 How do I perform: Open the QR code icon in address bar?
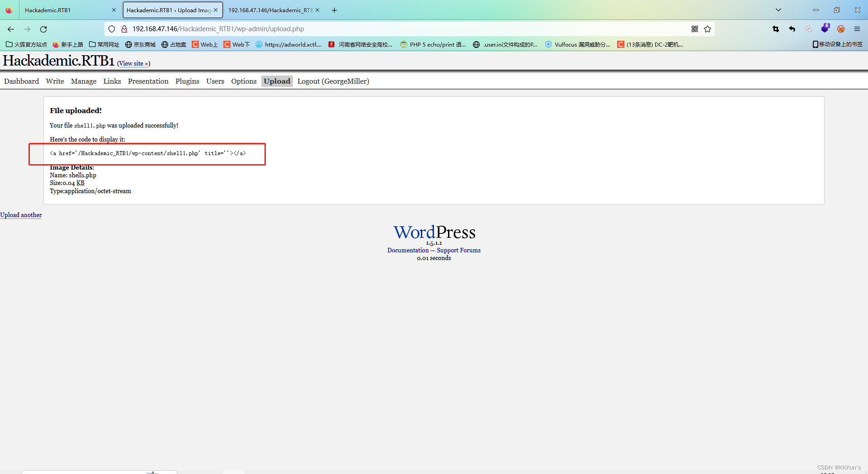695,29
